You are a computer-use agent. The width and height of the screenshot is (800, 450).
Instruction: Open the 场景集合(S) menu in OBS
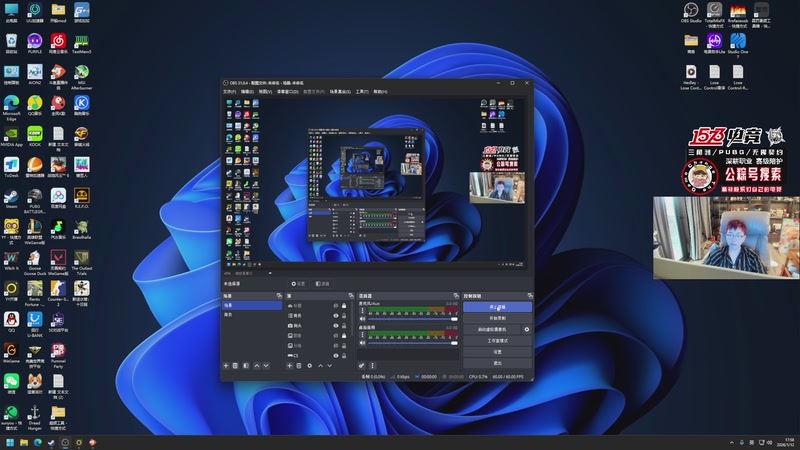pos(340,92)
